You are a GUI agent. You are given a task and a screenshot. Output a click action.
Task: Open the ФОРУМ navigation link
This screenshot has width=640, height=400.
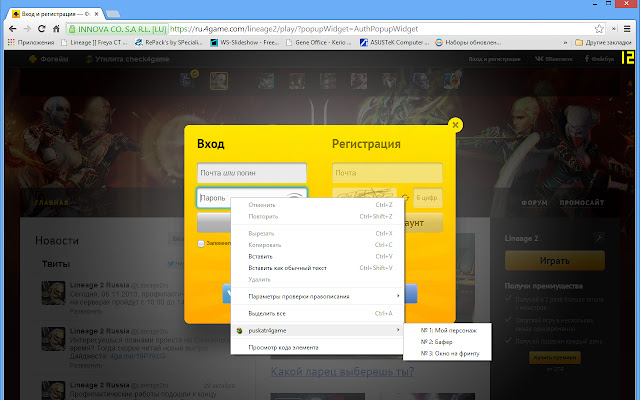[534, 202]
